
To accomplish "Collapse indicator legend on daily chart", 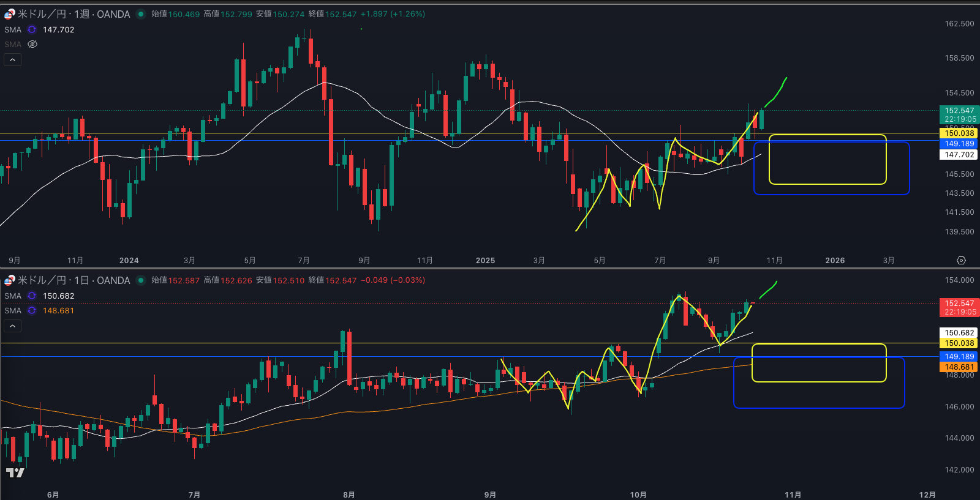I will pos(12,326).
